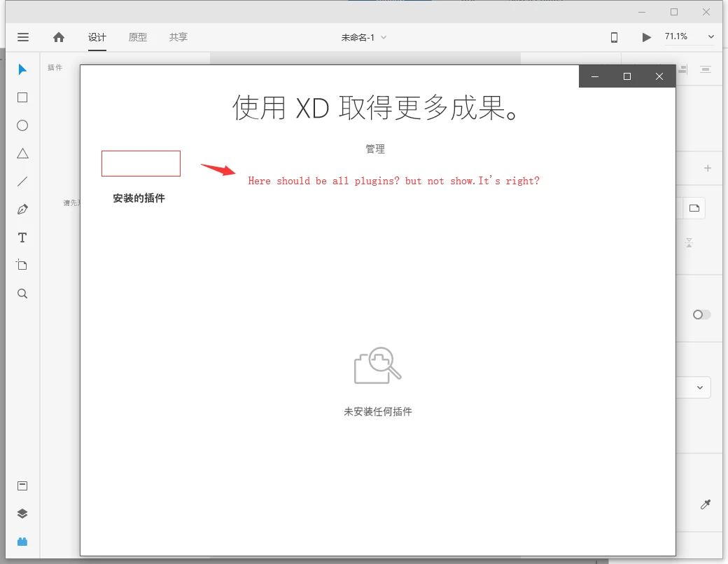Choose the Select arrow tool
Screen dimensions: 728x564
point(22,69)
